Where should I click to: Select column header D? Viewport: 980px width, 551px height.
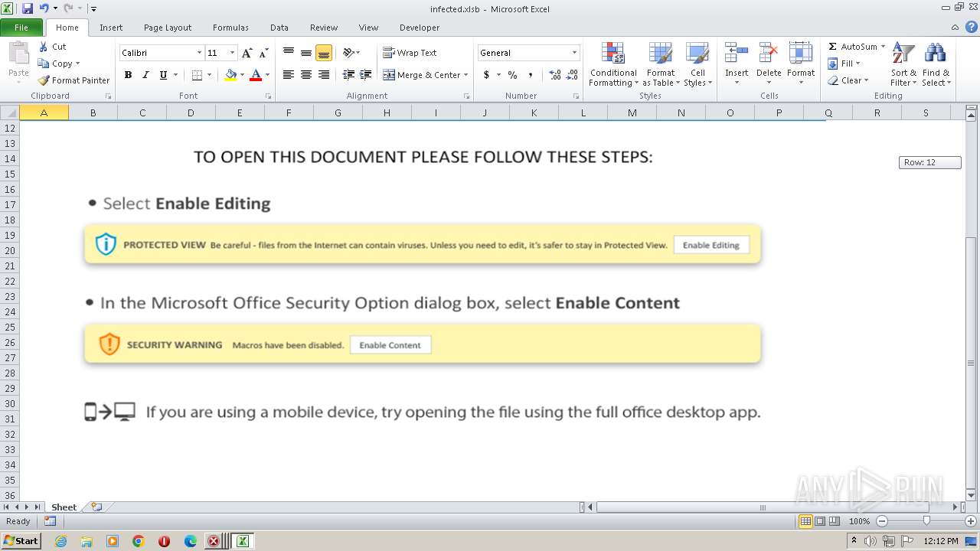click(191, 112)
